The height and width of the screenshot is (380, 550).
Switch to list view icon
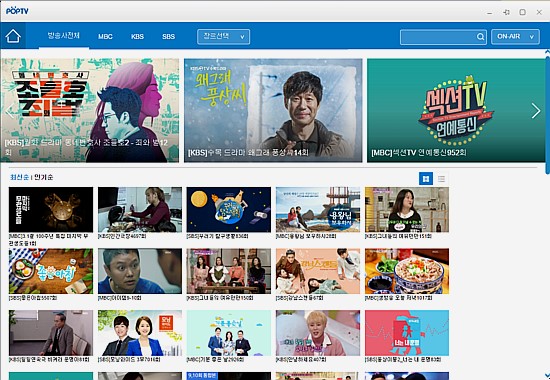[441, 179]
